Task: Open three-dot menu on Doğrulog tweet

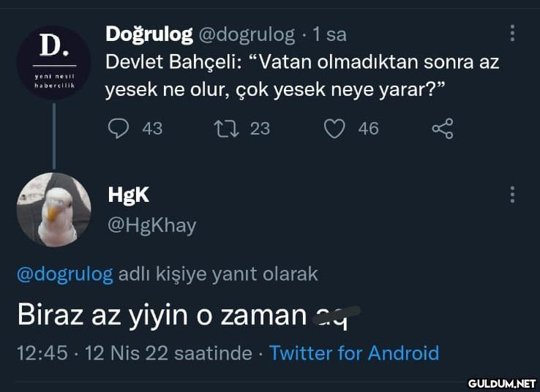Action: pos(512,33)
